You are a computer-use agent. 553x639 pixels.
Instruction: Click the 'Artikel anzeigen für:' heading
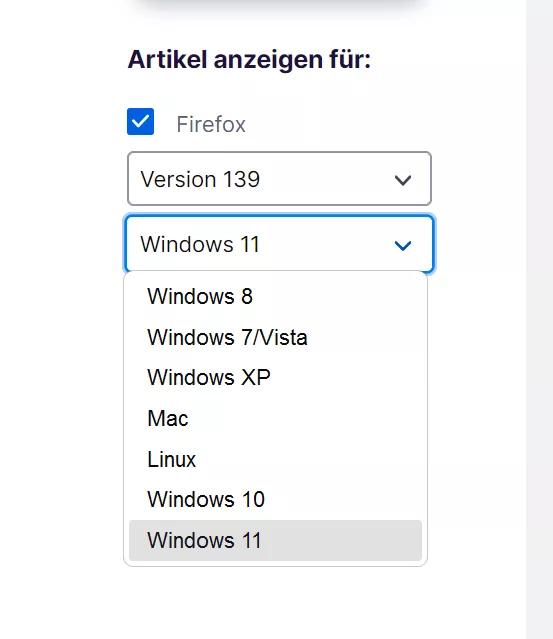[x=249, y=59]
